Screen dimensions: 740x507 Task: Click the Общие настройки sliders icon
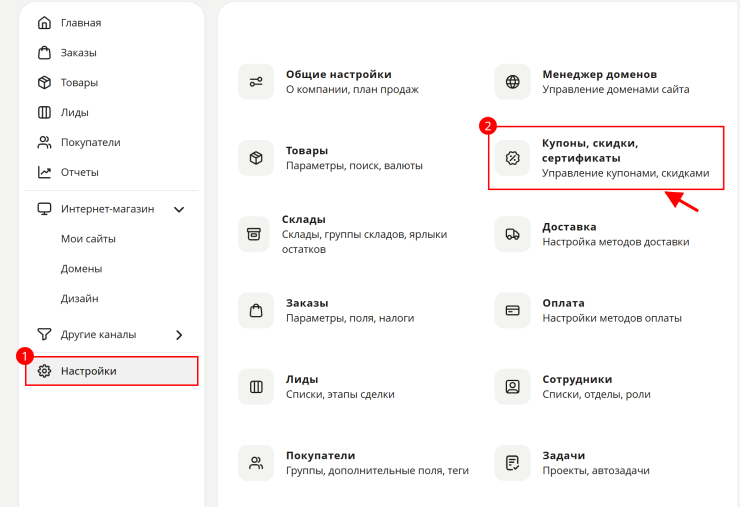pos(256,82)
